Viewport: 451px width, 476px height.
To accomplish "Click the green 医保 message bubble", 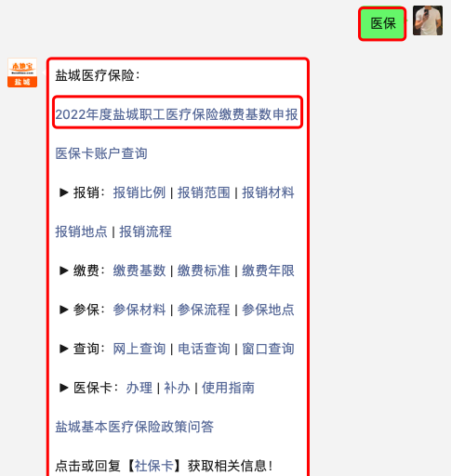I will (x=382, y=24).
